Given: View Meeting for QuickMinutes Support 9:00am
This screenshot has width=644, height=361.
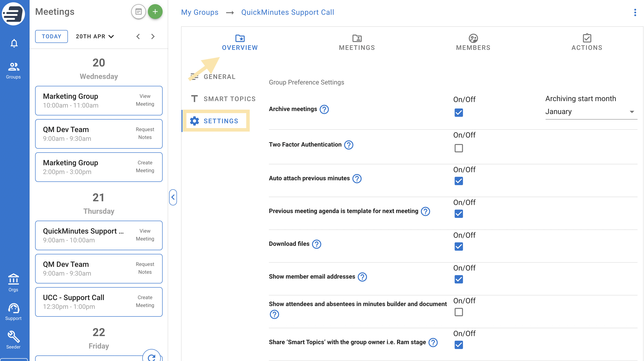Looking at the screenshot, I should pyautogui.click(x=145, y=235).
